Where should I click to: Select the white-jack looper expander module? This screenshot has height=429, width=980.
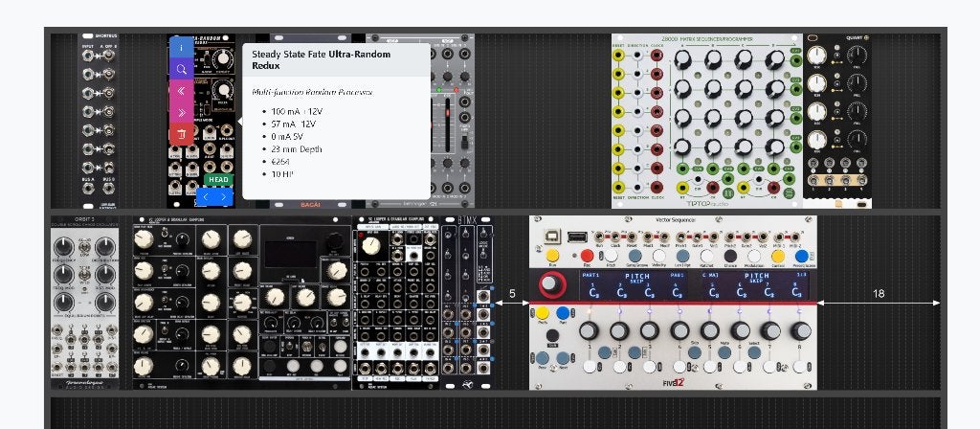click(x=396, y=303)
